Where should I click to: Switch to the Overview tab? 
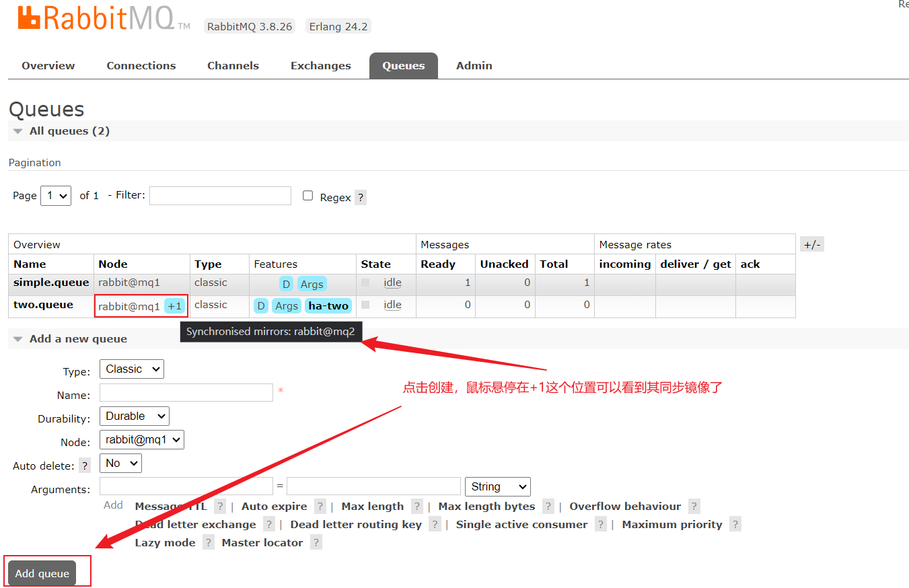point(48,66)
